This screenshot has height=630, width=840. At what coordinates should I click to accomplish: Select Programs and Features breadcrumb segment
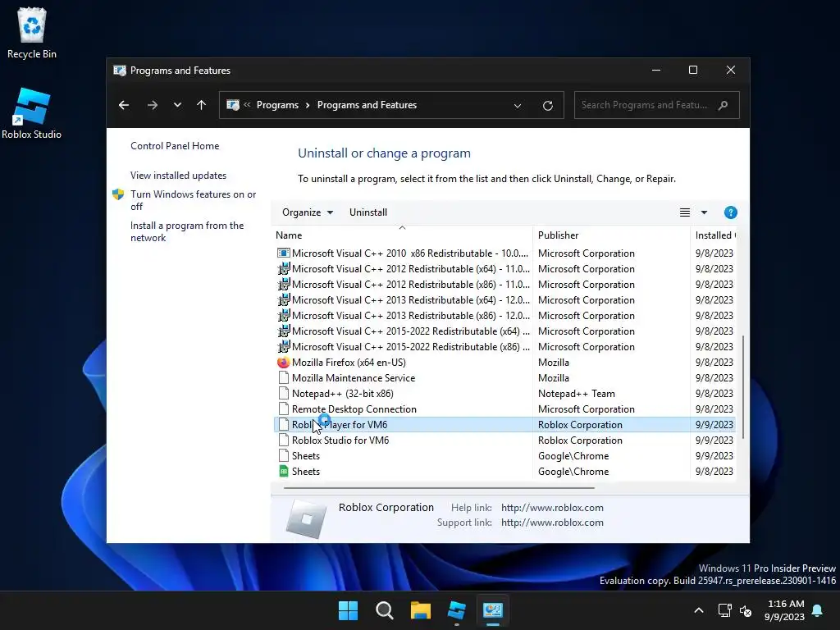coord(367,105)
